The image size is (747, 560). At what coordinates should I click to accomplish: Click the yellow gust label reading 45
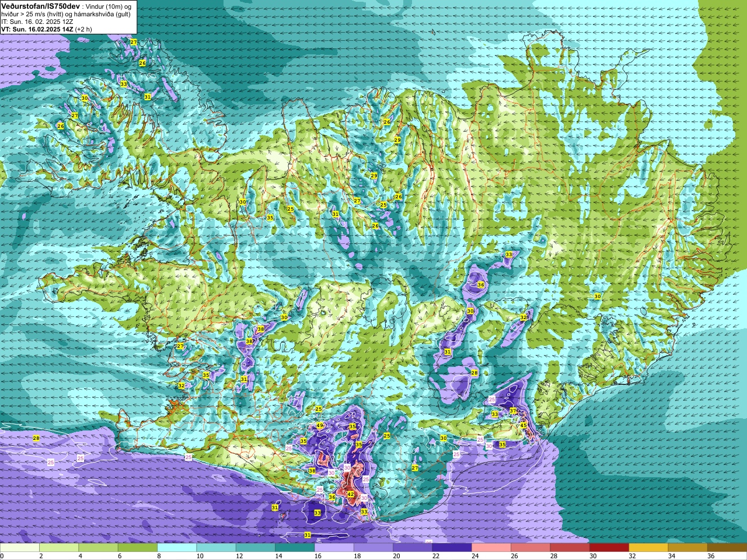(523, 425)
